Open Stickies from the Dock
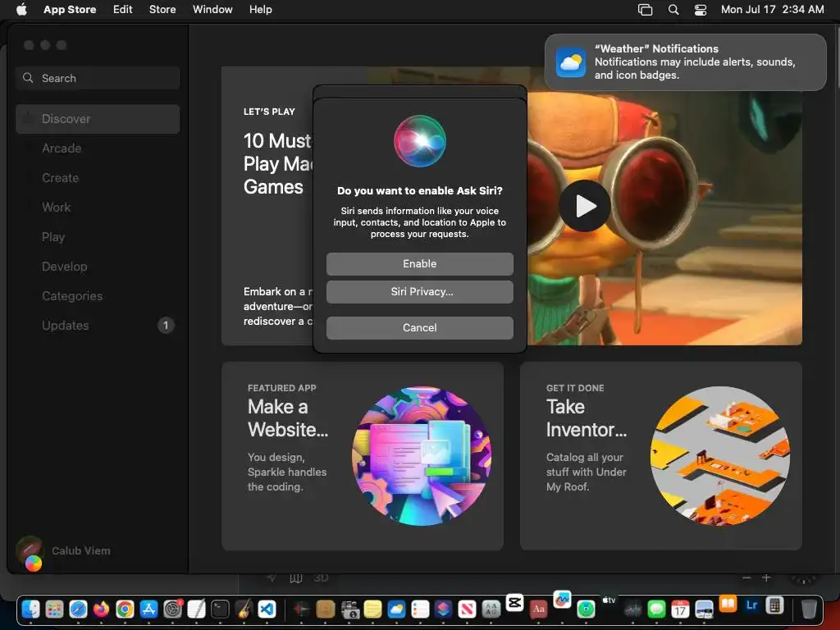This screenshot has height=630, width=840. [x=373, y=609]
